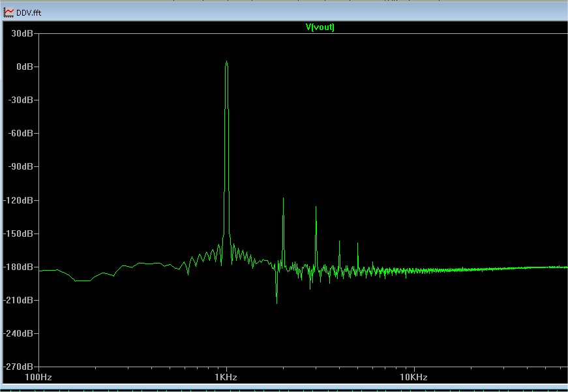Click the 0dB axis label
This screenshot has width=568, height=392.
pos(25,67)
